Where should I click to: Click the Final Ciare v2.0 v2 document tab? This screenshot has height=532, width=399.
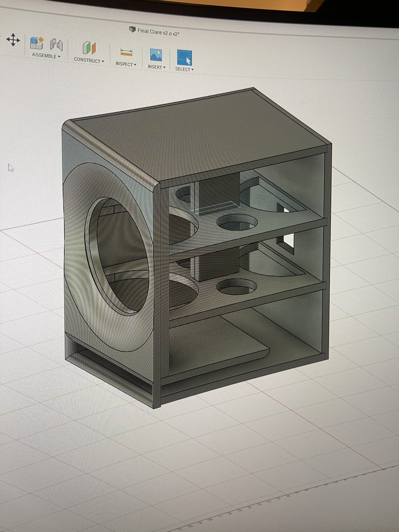(x=158, y=32)
